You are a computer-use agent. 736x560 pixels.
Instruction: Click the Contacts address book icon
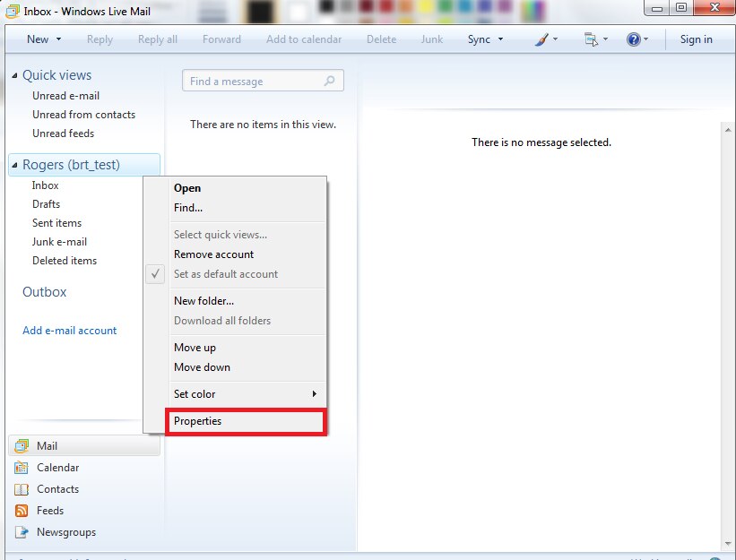pos(22,489)
